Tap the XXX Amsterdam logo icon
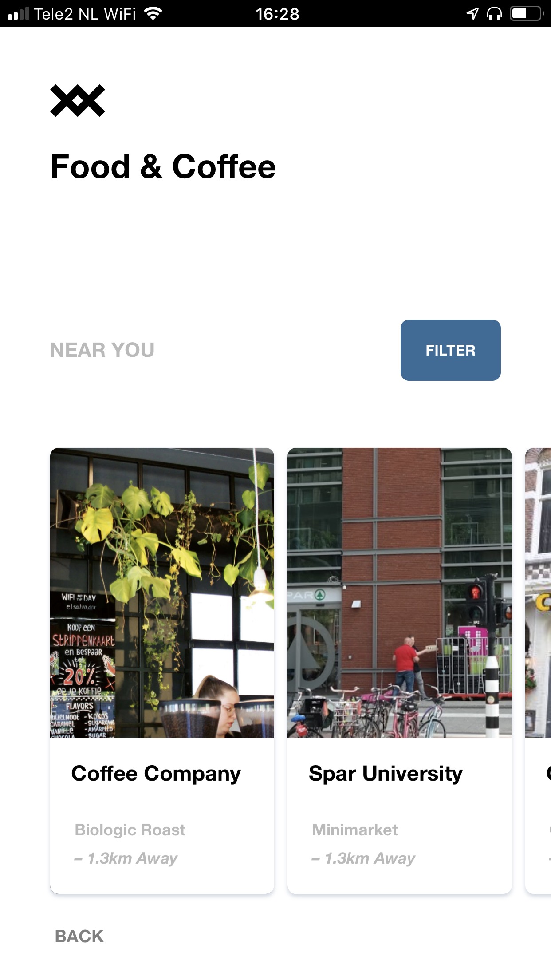Image resolution: width=551 pixels, height=980 pixels. [x=78, y=101]
